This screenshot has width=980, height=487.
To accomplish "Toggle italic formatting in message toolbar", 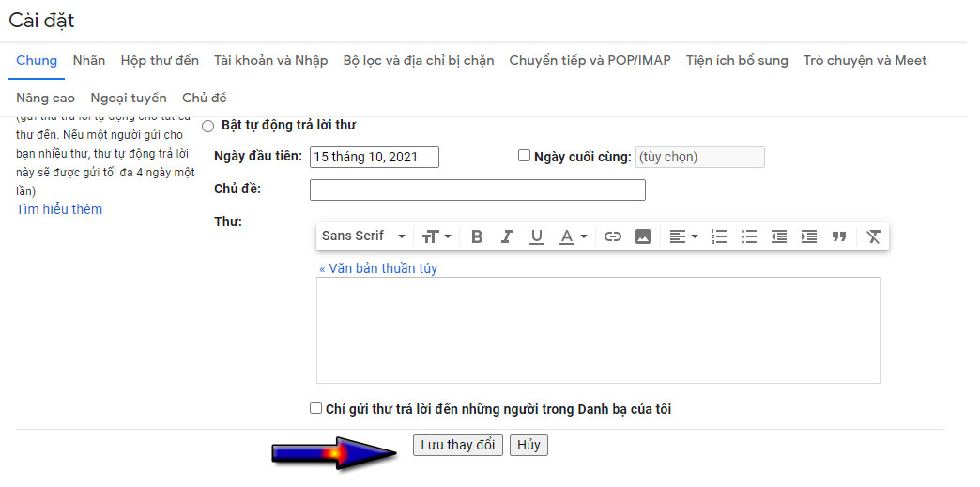I will click(x=507, y=236).
